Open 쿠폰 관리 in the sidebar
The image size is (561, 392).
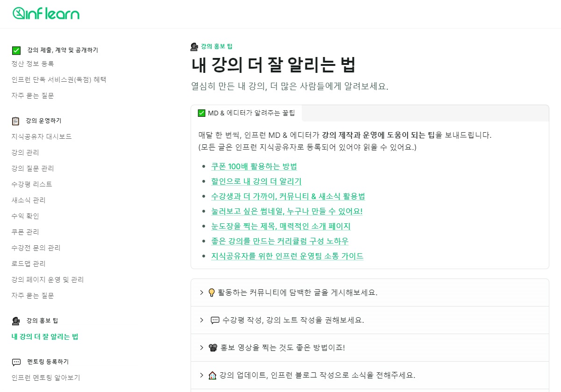[x=25, y=232]
